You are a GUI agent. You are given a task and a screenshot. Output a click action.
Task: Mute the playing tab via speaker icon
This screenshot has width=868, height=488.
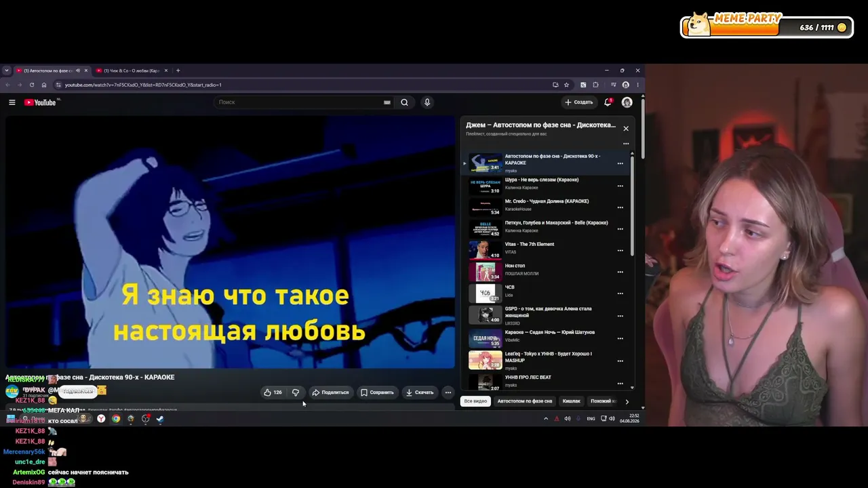click(x=78, y=70)
